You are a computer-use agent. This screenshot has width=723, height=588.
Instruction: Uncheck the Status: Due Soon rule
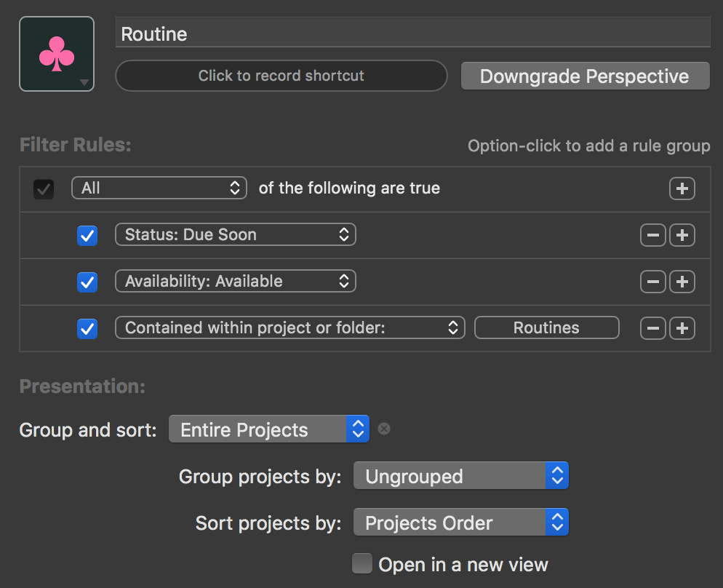87,234
